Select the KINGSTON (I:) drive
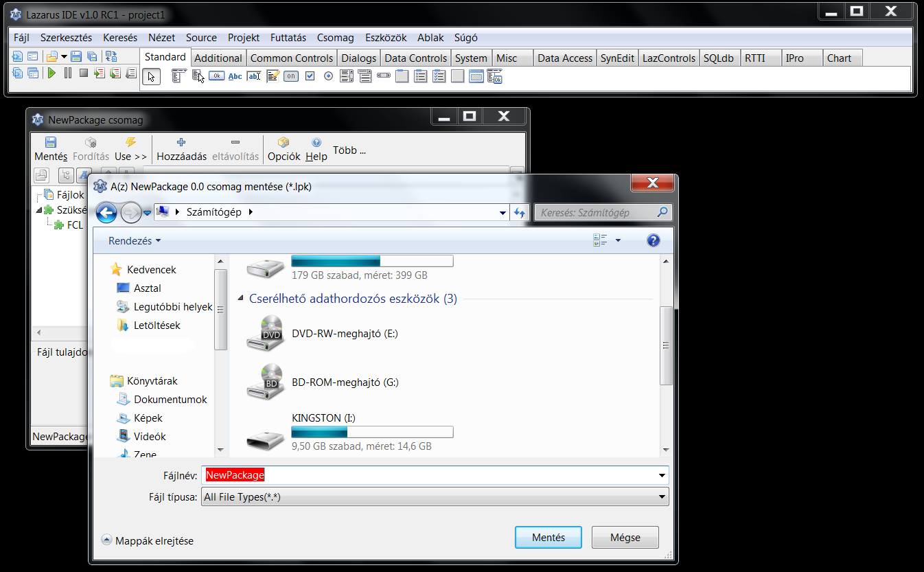 click(x=323, y=418)
